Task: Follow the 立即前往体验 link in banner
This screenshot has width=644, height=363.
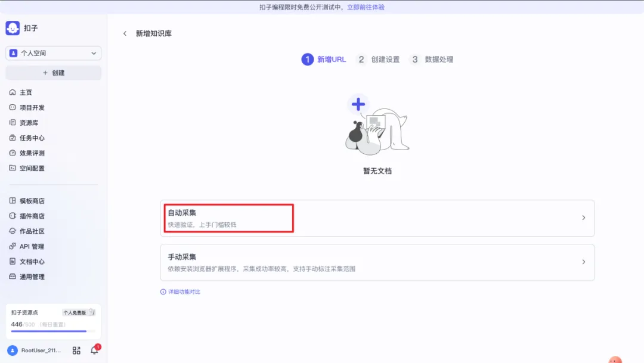Action: [366, 7]
